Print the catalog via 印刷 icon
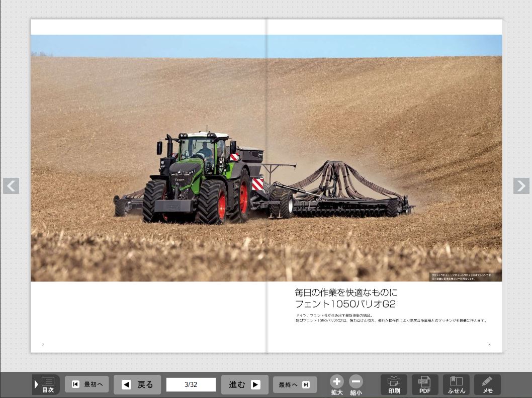Image resolution: width=532 pixels, height=398 pixels. click(394, 385)
